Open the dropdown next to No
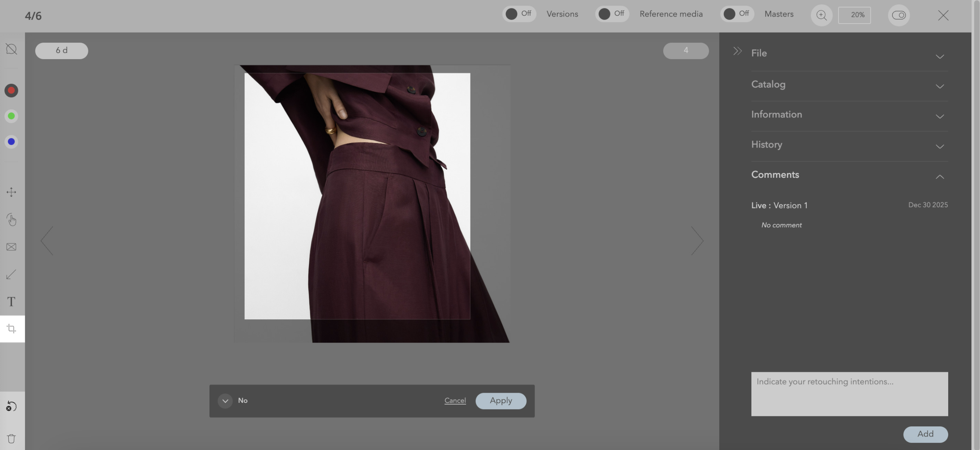980x450 pixels. point(225,401)
